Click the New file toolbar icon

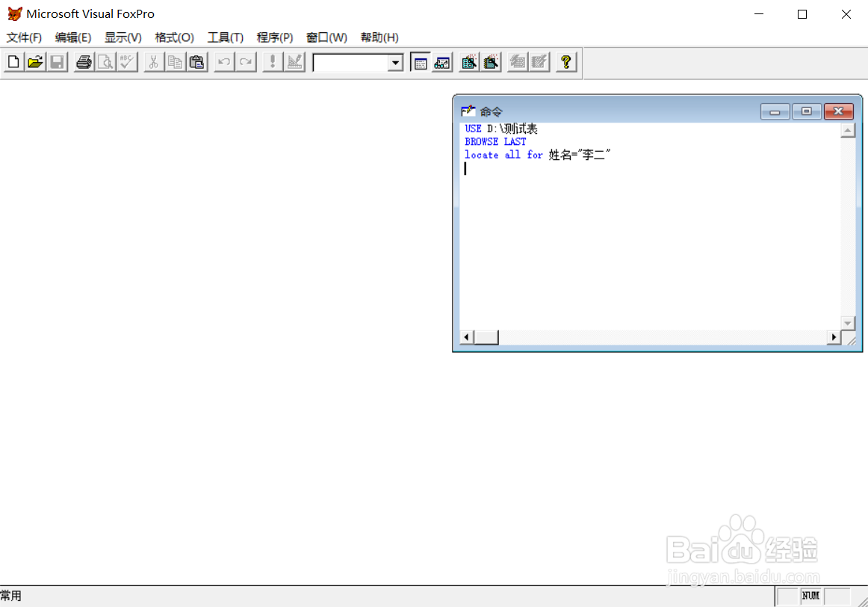14,62
